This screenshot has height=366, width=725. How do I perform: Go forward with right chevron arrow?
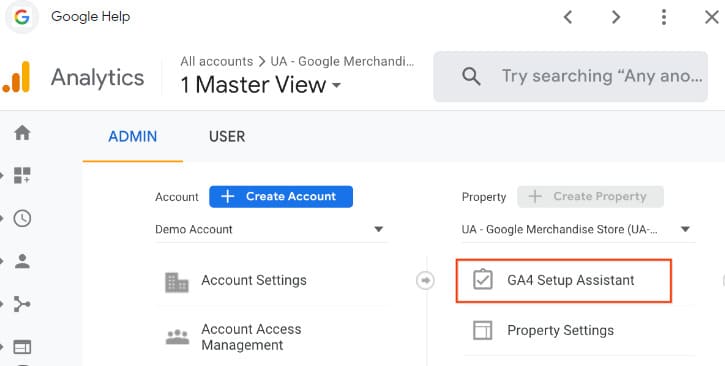615,17
